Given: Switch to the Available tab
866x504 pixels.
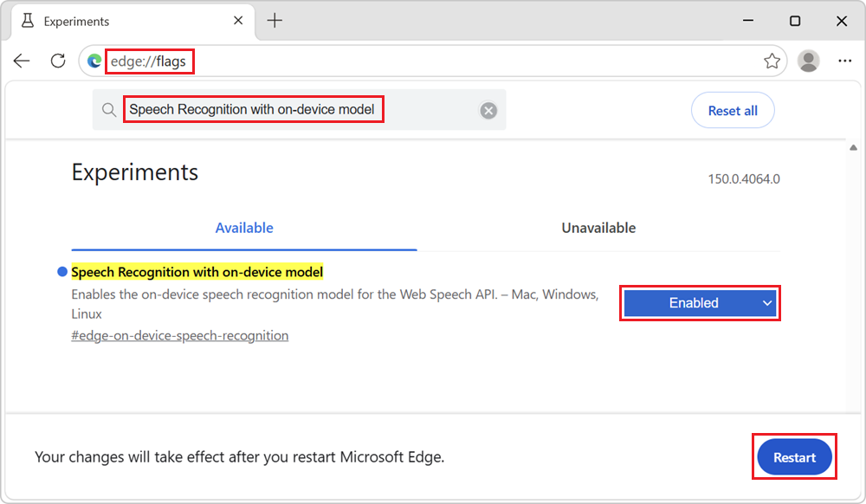Looking at the screenshot, I should pyautogui.click(x=244, y=228).
